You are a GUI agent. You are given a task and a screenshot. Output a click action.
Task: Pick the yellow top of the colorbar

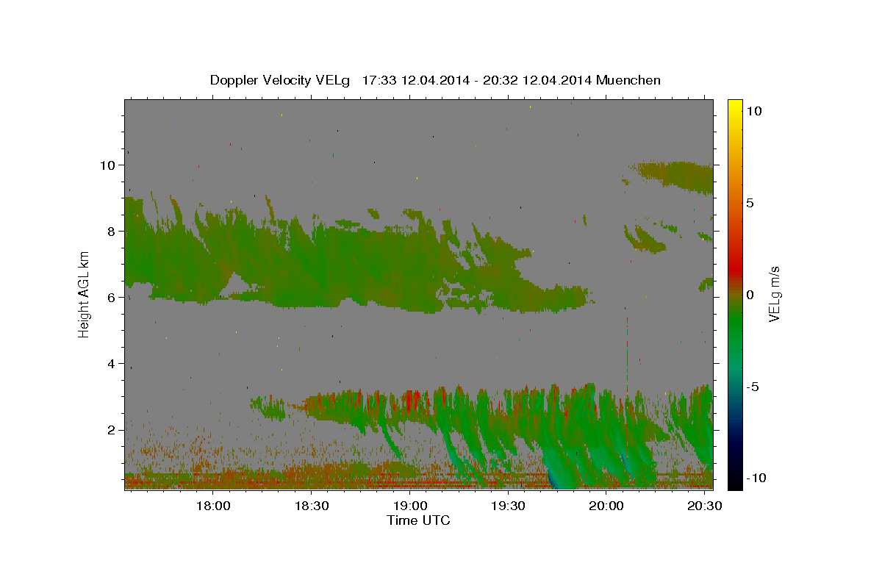click(x=734, y=107)
